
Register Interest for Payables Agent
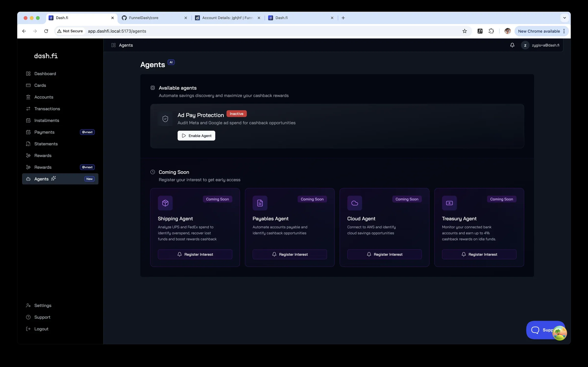tap(290, 254)
